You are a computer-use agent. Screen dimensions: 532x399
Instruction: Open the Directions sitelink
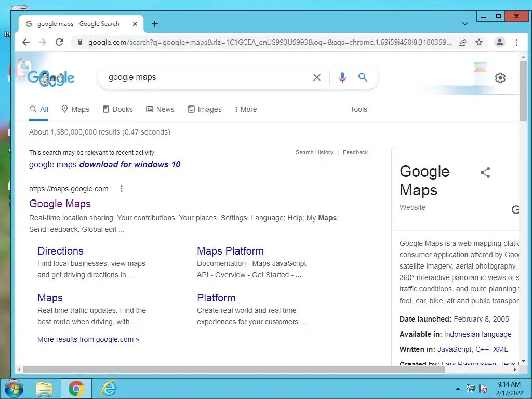(x=60, y=251)
